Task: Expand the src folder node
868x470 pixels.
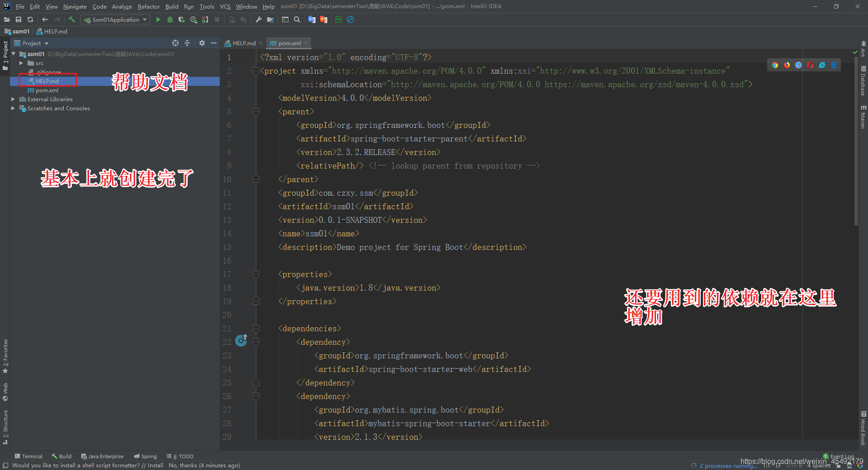Action: pos(21,63)
